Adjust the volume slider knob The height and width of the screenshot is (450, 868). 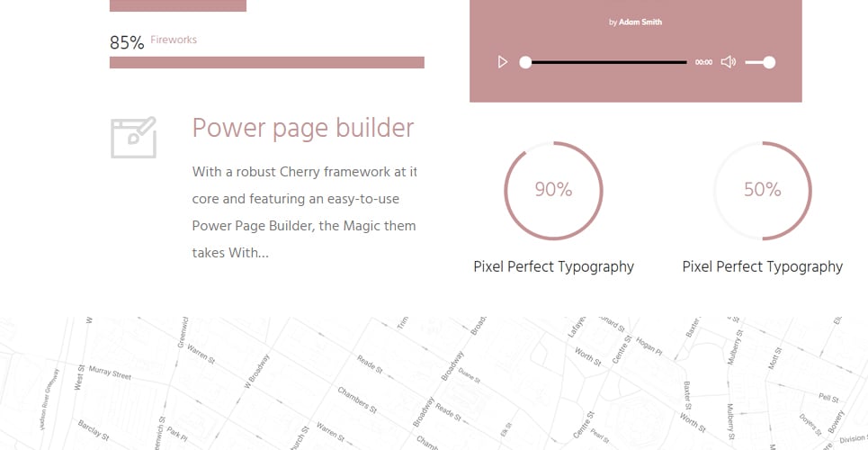point(769,62)
